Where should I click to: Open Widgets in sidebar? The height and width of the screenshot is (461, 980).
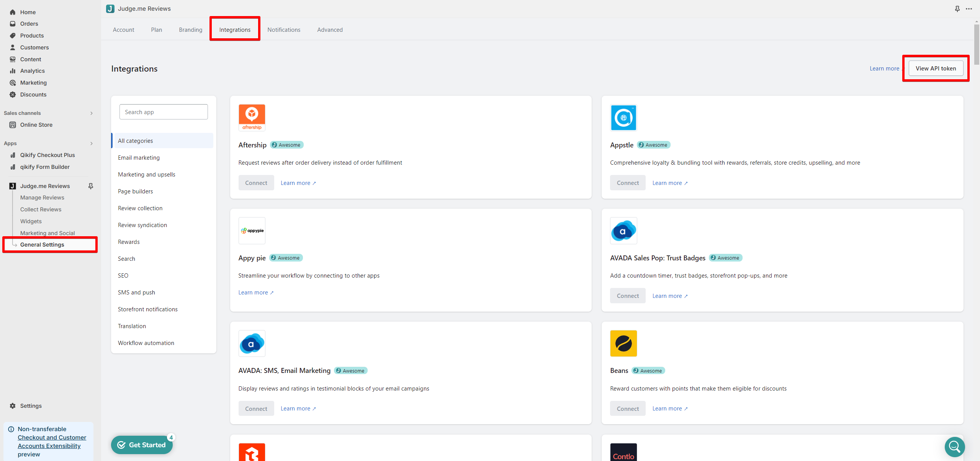31,221
